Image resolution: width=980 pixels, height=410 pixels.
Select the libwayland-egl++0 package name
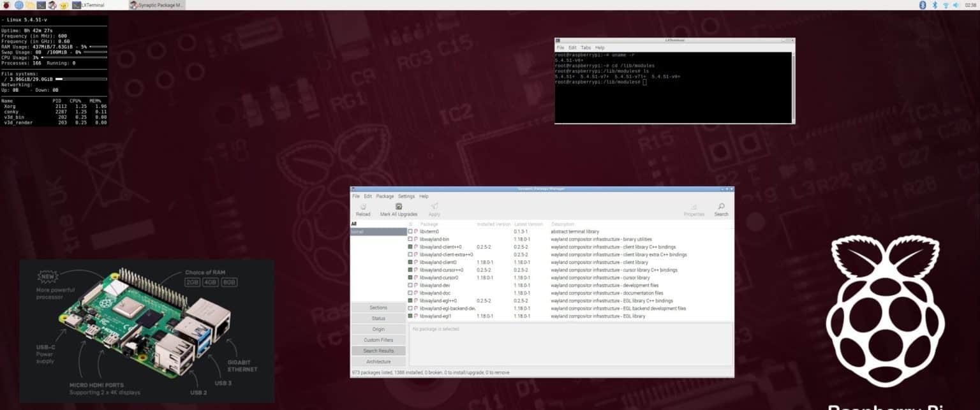click(438, 301)
